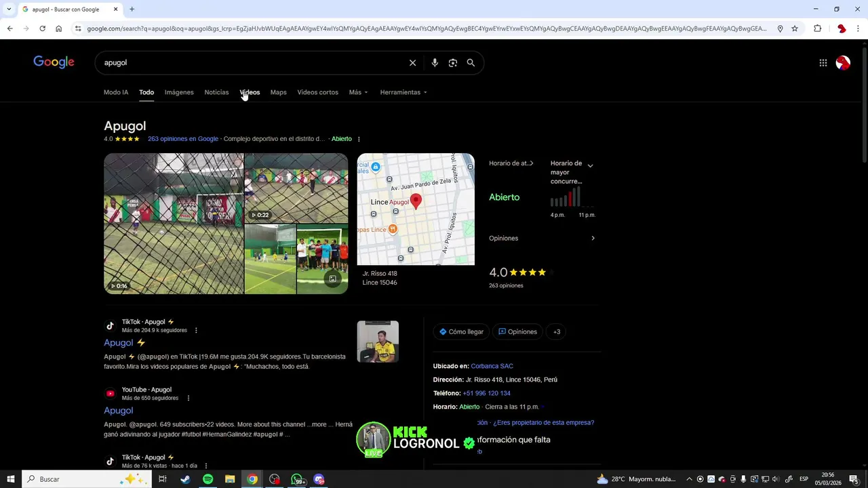Viewport: 868px width, 488px height.
Task: Open Google Lens image search icon
Action: [x=453, y=62]
